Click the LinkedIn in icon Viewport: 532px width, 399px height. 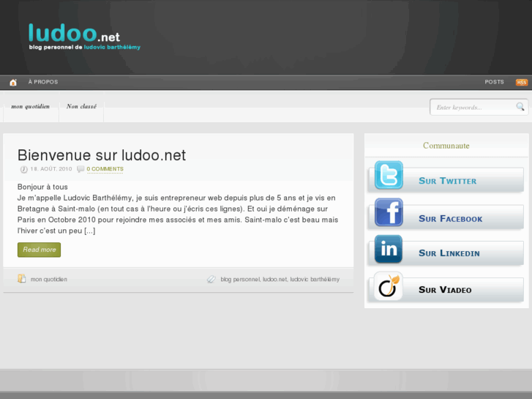[389, 249]
